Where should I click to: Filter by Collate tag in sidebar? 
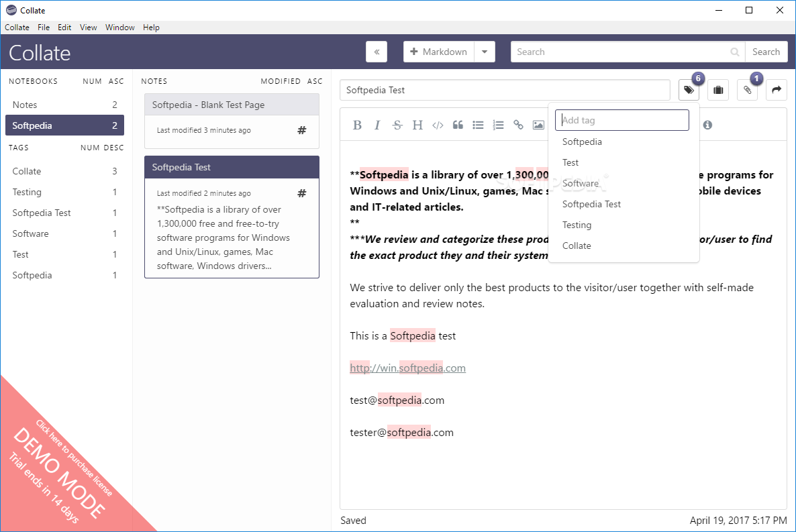coord(64,171)
